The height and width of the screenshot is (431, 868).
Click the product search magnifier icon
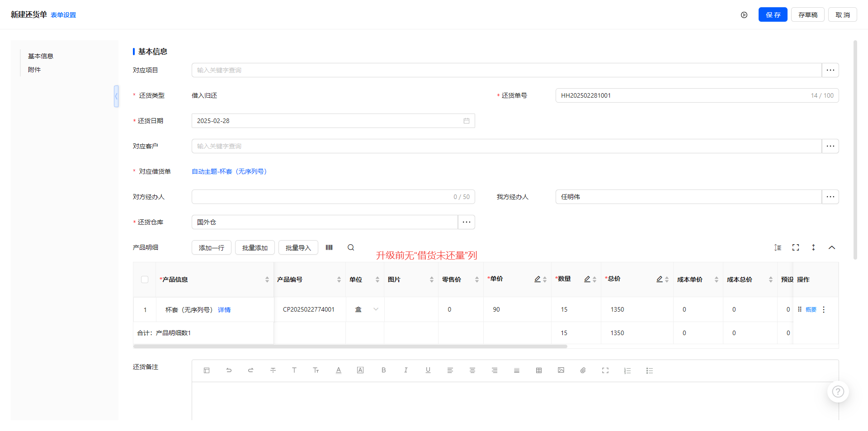351,247
